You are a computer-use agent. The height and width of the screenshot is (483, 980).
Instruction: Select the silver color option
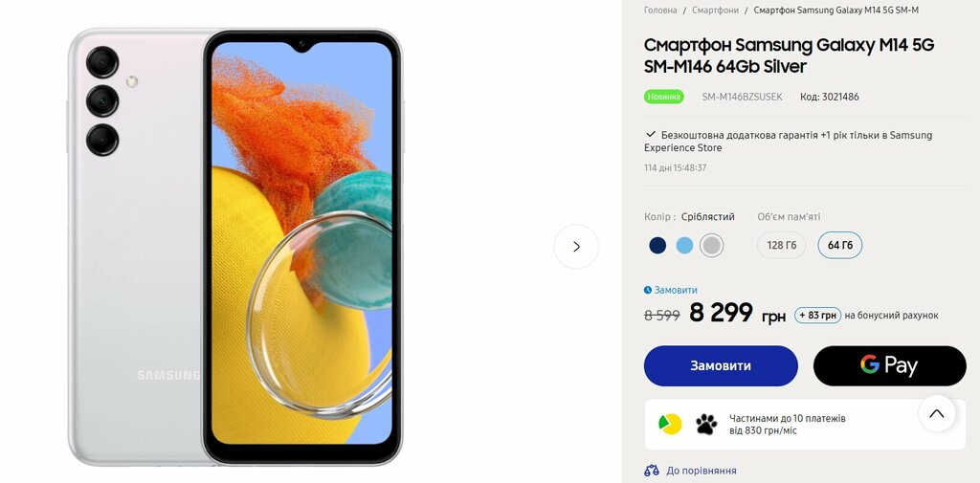pos(711,246)
